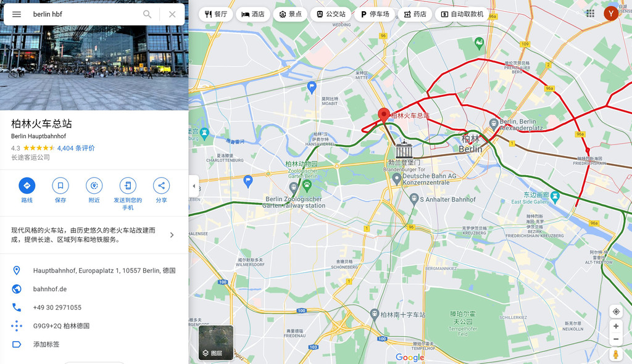Click the magnifier search icon

pos(147,14)
